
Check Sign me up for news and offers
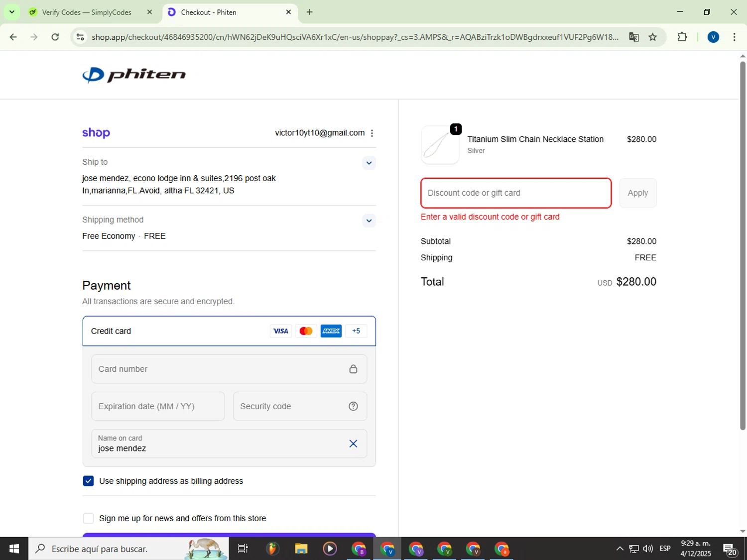pyautogui.click(x=88, y=518)
